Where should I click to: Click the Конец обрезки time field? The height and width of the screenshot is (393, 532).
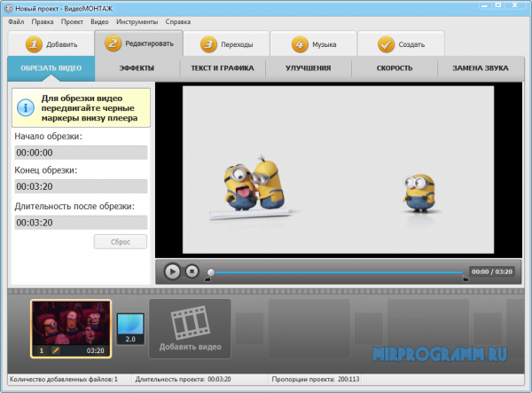[81, 186]
